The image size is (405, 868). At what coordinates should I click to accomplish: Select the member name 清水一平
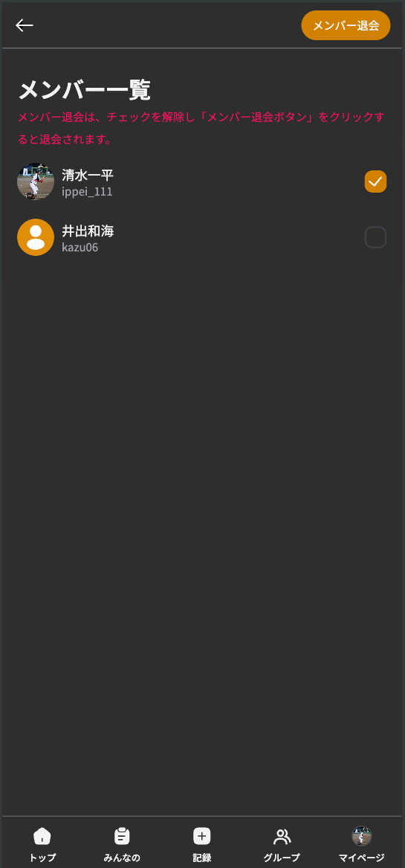point(88,176)
